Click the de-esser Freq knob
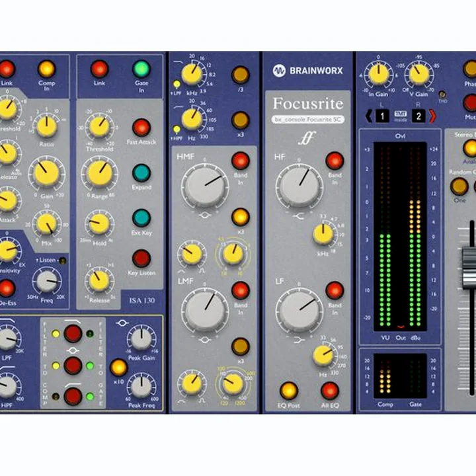 pos(47,282)
